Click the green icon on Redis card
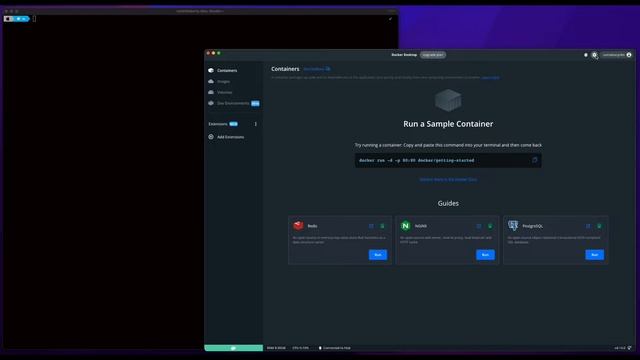The width and height of the screenshot is (640, 360). 382,226
